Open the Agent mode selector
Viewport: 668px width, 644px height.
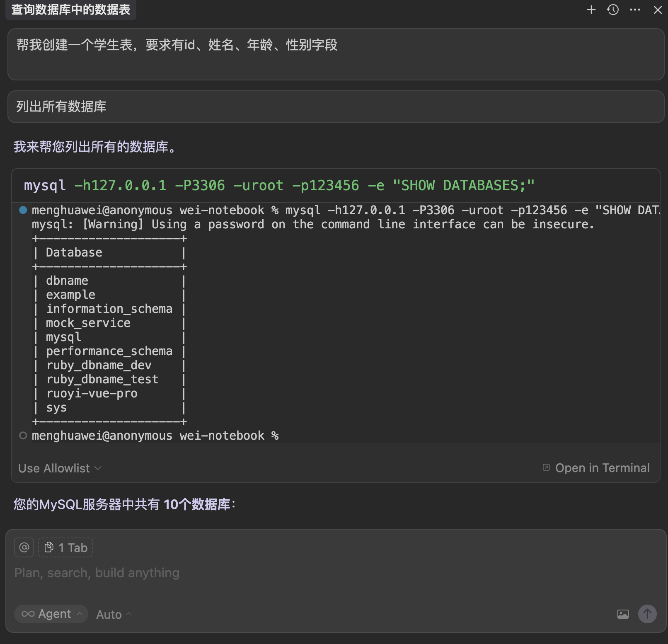click(x=51, y=614)
